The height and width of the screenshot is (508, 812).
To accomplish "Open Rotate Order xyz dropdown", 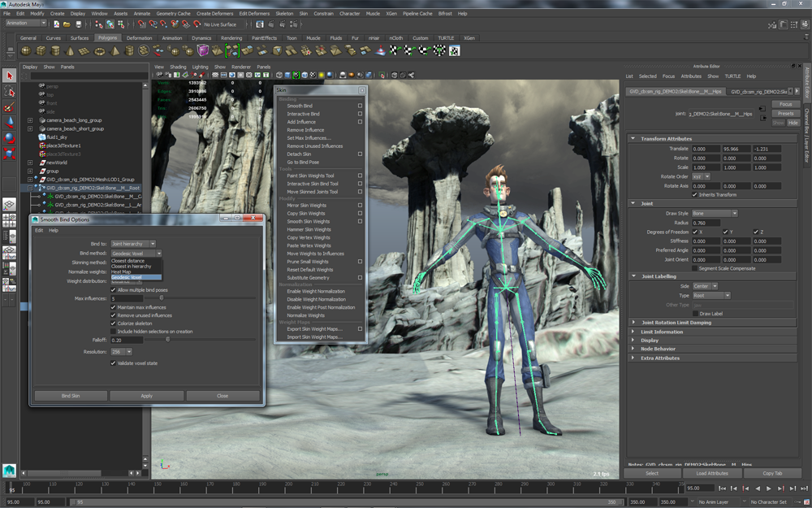I will 702,176.
